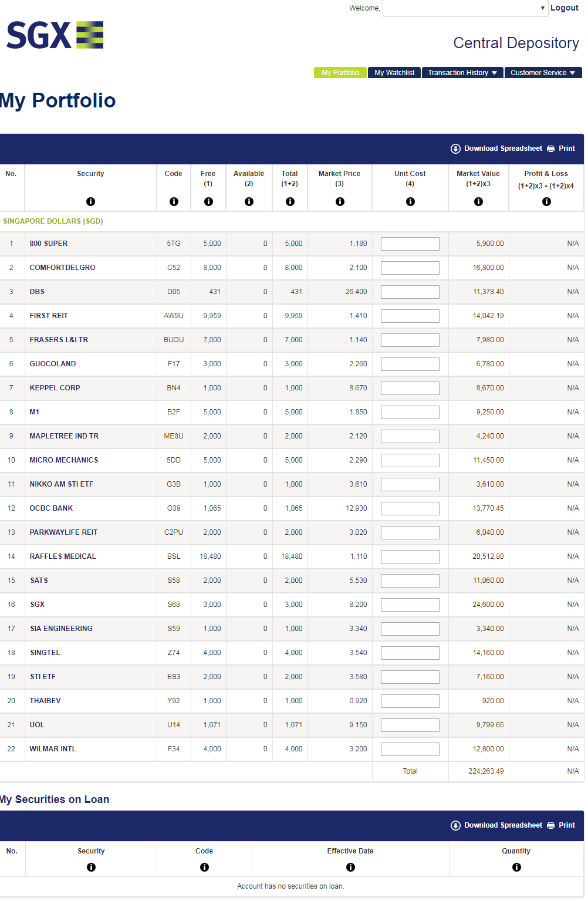This screenshot has width=588, height=901.
Task: Click info icon under Profit & Loss column
Action: [546, 201]
